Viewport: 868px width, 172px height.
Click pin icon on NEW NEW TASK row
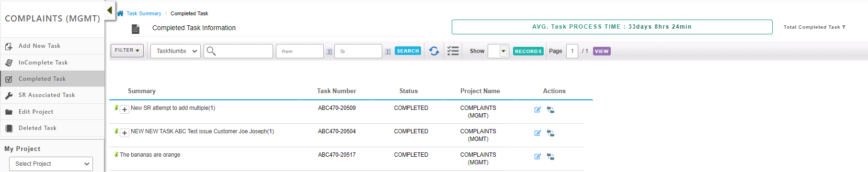[x=116, y=131]
